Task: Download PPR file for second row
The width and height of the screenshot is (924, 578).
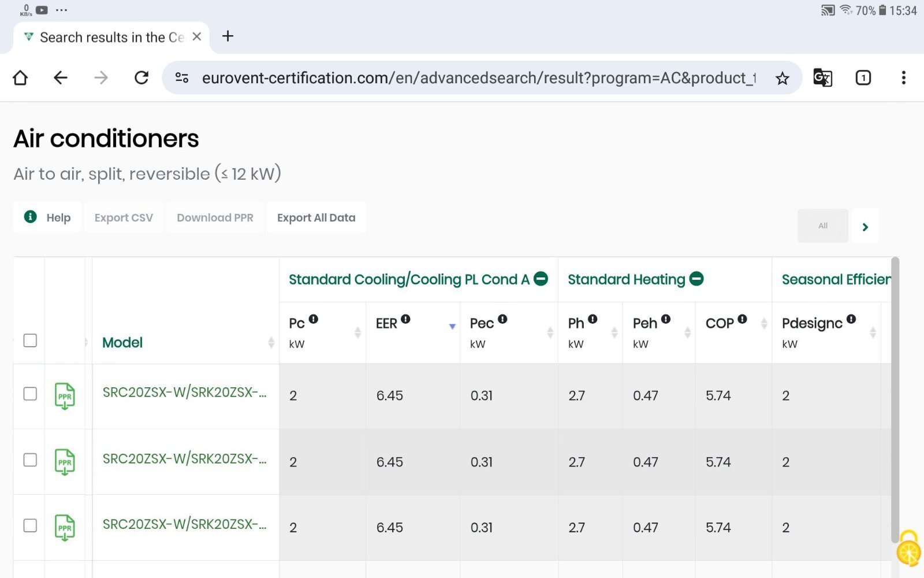Action: tap(65, 462)
